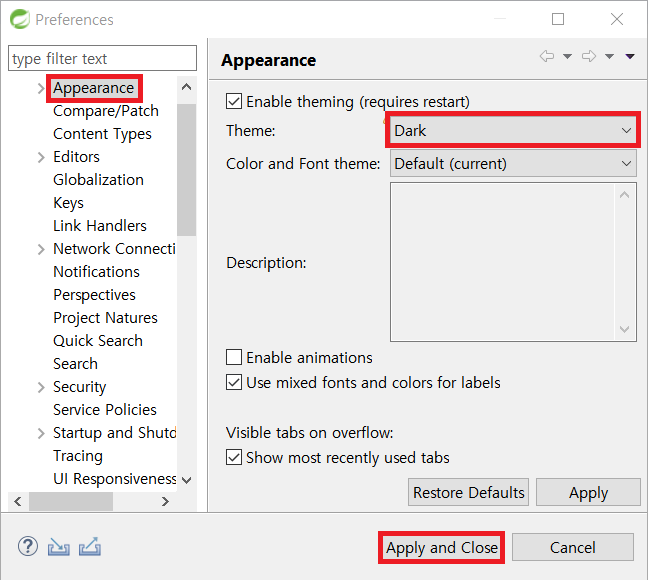Select Compare/Patch in the tree
The image size is (648, 580).
pyautogui.click(x=106, y=111)
